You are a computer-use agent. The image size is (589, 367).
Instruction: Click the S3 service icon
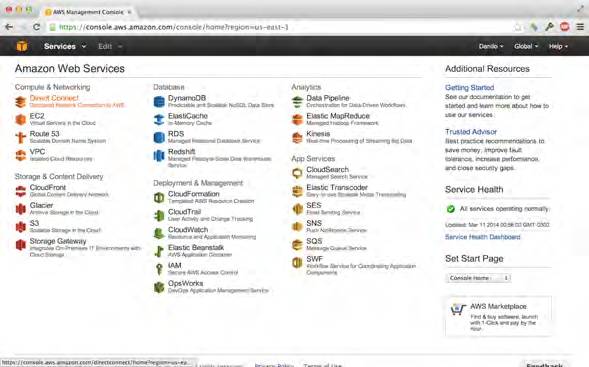21,227
